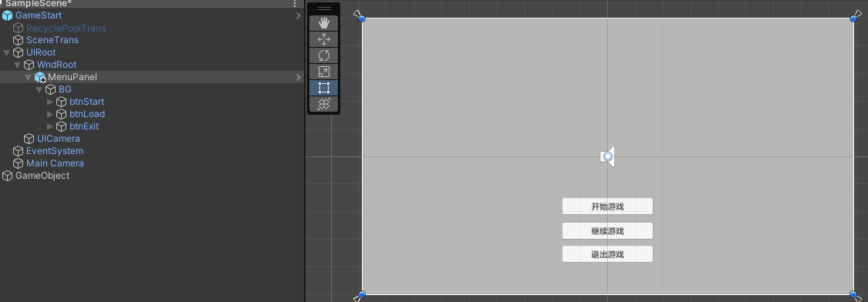Expand the btnLoad hierarchy item
Image resolution: width=868 pixels, height=302 pixels.
(50, 114)
